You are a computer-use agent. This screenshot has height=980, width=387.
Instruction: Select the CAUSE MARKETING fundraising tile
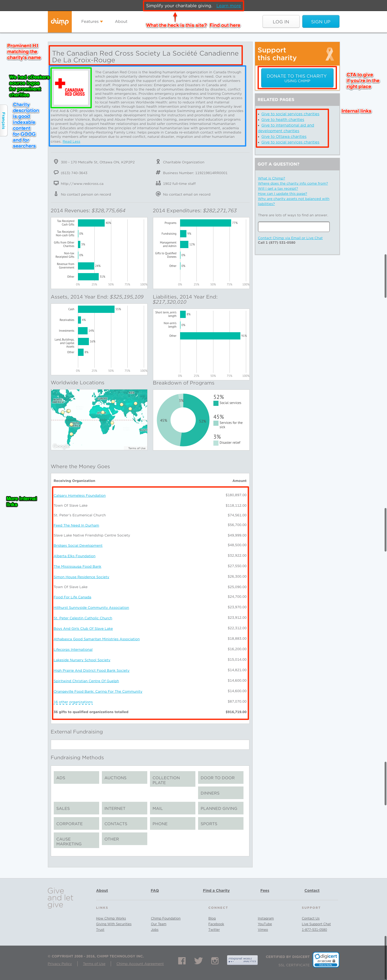76,840
